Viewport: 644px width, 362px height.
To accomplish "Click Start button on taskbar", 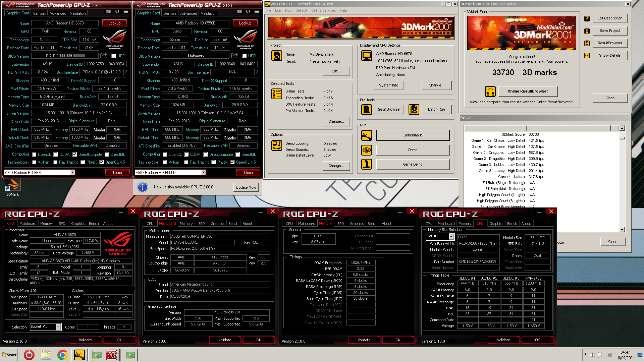I will click(9, 355).
